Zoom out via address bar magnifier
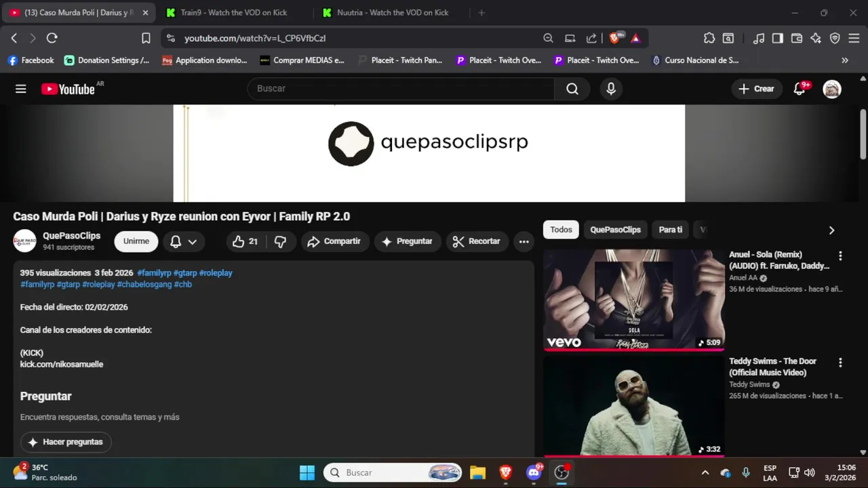Viewport: 868px width, 488px height. (548, 38)
